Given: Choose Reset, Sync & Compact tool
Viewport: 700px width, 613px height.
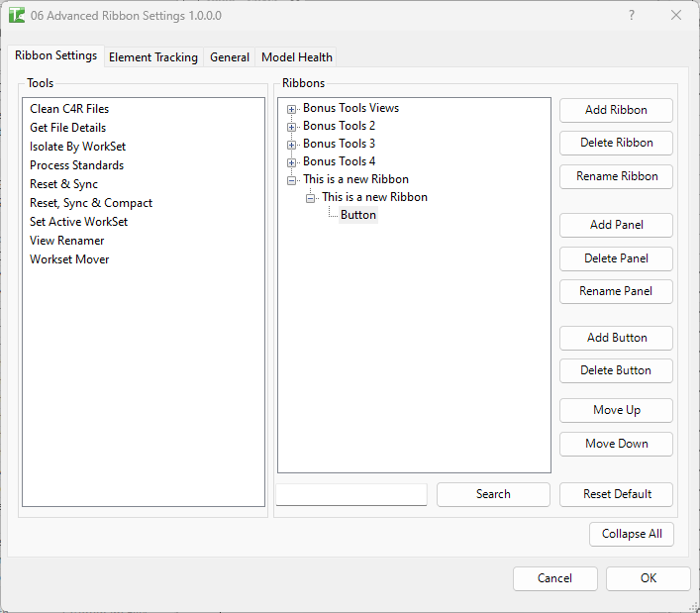Looking at the screenshot, I should coord(91,203).
